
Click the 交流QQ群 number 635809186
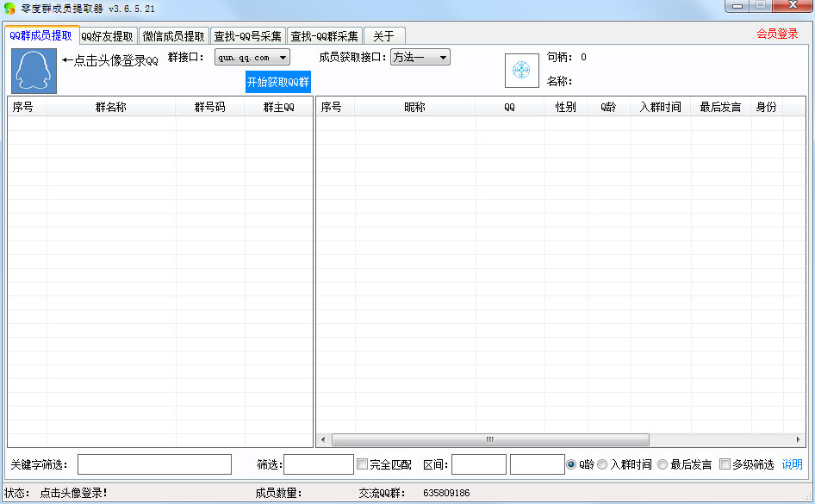point(446,493)
